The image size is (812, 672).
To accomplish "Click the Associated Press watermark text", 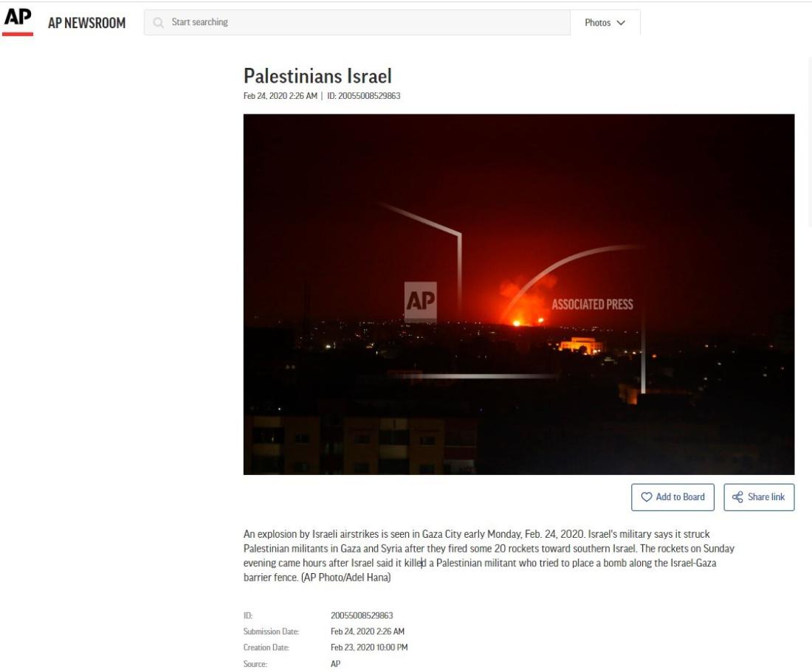I will 593,304.
